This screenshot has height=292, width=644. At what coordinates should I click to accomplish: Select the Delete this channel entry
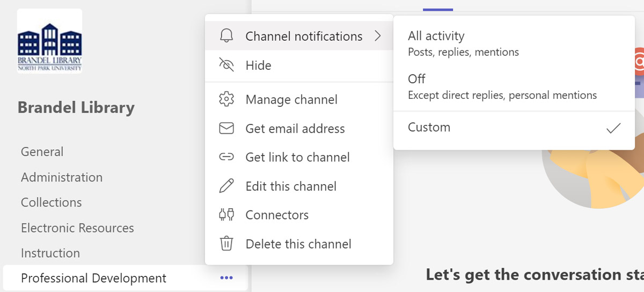click(x=298, y=244)
